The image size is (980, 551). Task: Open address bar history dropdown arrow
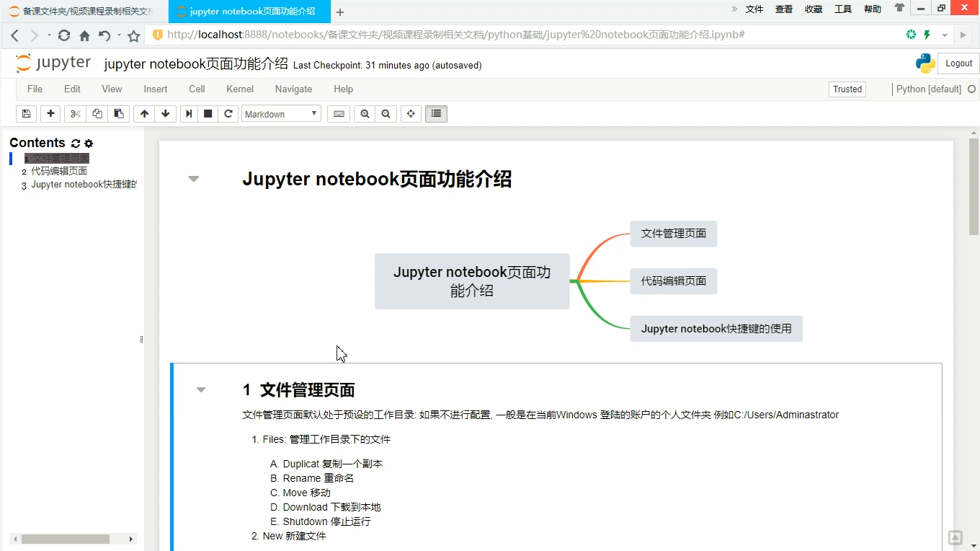pyautogui.click(x=944, y=35)
